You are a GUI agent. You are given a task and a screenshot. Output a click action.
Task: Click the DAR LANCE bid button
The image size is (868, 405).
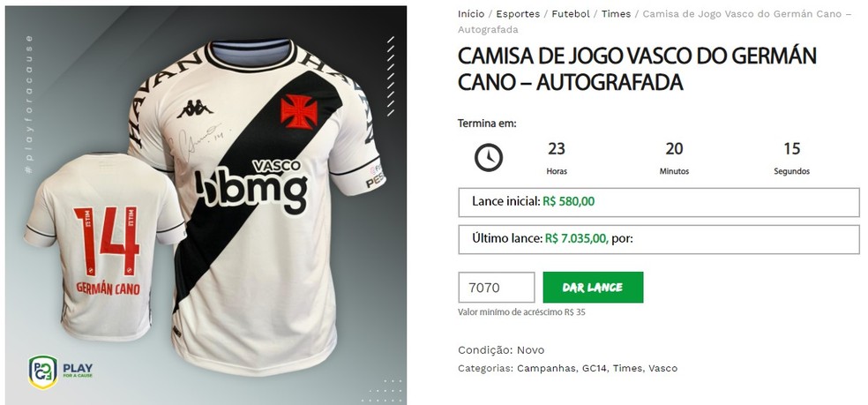593,287
